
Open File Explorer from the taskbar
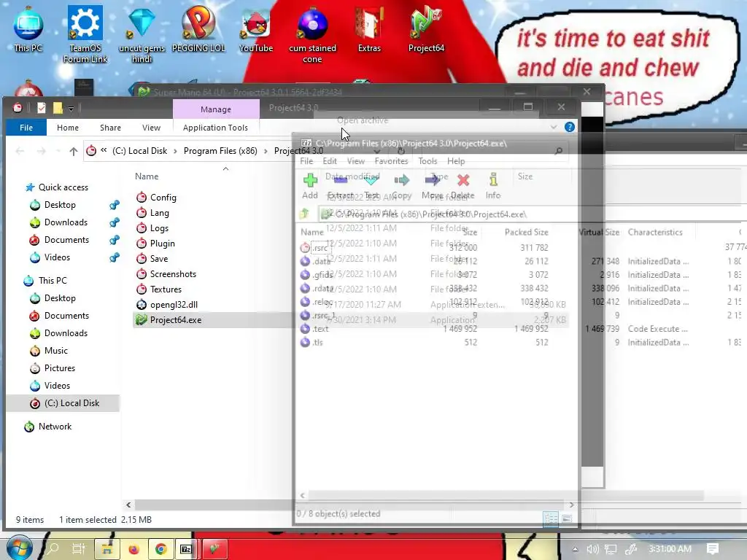click(x=107, y=549)
